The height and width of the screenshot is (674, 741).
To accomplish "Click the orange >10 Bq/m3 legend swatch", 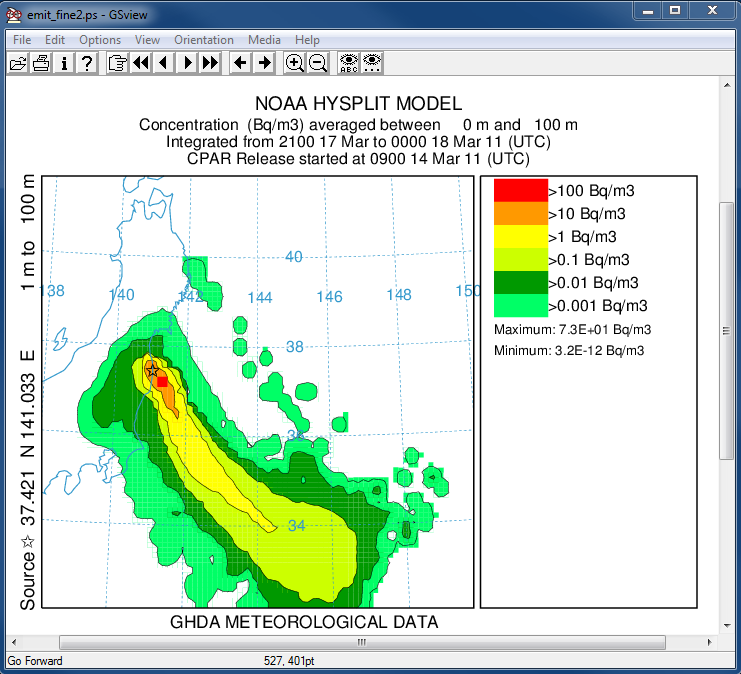I will pyautogui.click(x=521, y=214).
